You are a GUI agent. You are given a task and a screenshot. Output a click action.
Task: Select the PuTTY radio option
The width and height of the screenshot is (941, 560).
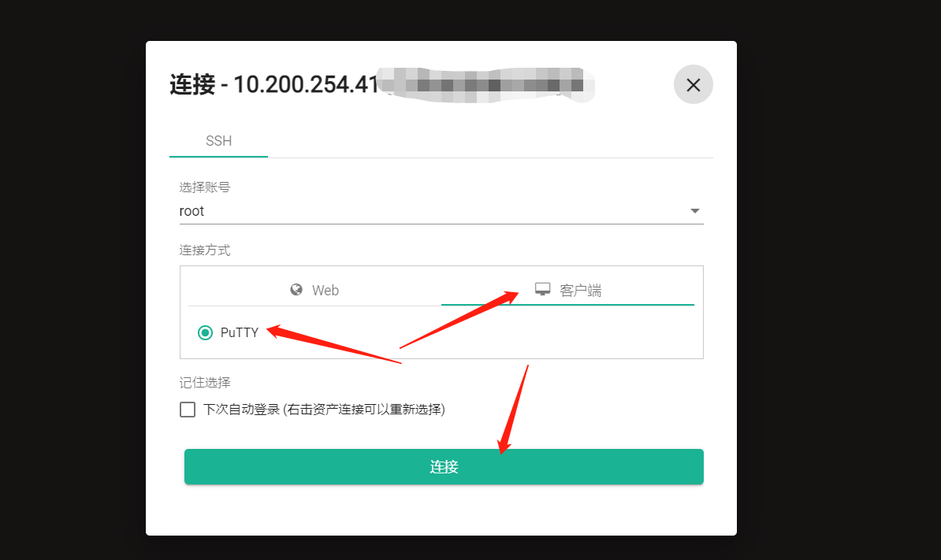click(x=205, y=332)
